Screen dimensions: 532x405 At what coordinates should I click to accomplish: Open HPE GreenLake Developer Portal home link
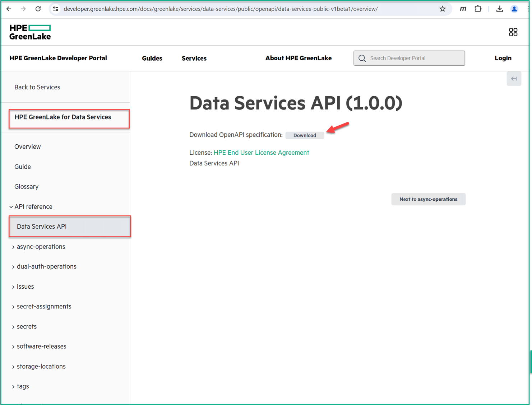click(58, 58)
